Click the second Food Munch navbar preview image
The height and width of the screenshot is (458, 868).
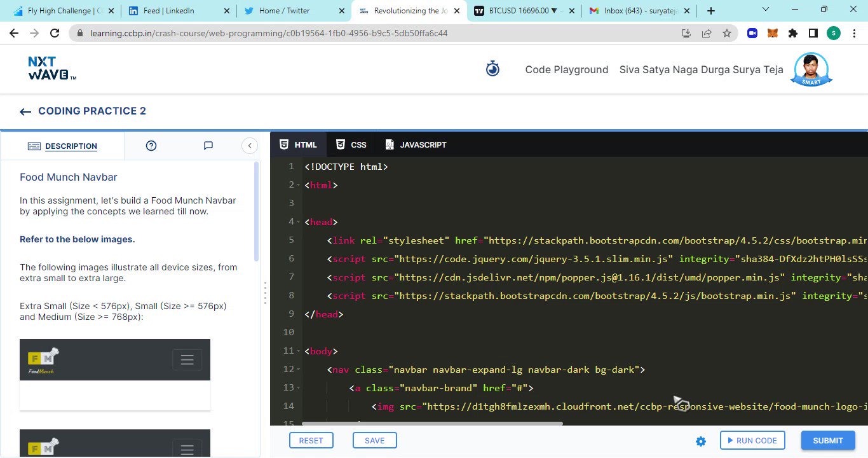(115, 443)
